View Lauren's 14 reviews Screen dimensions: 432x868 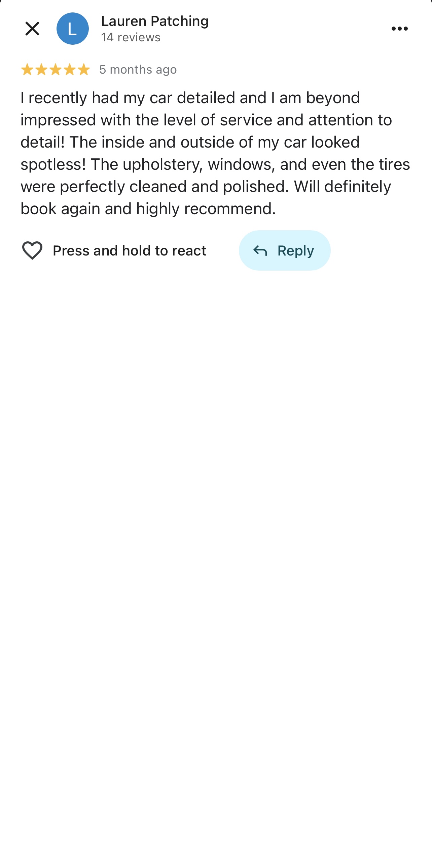[x=131, y=37]
